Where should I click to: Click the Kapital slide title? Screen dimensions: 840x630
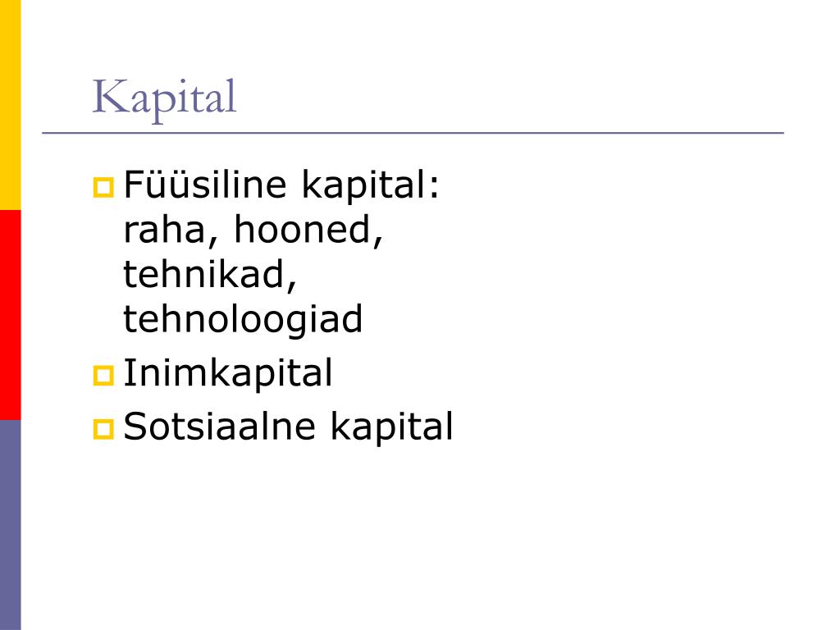pos(164,98)
